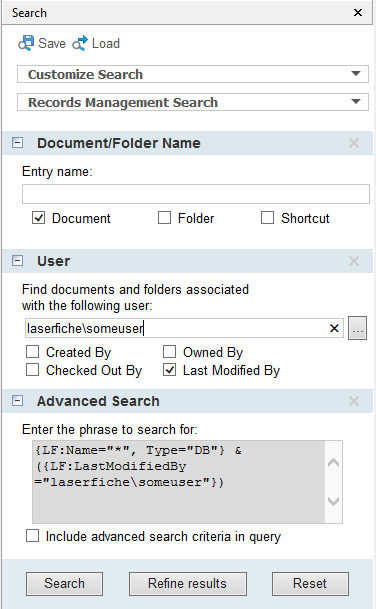
Task: Click the Entry name input field
Action: click(196, 194)
